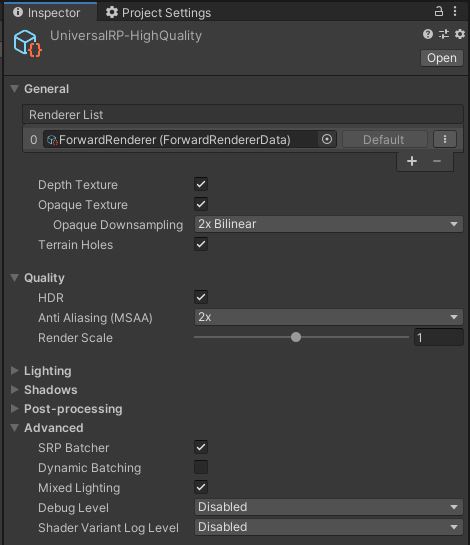The image size is (470, 545).
Task: Click the Dynamic Batching label
Action: (x=90, y=468)
